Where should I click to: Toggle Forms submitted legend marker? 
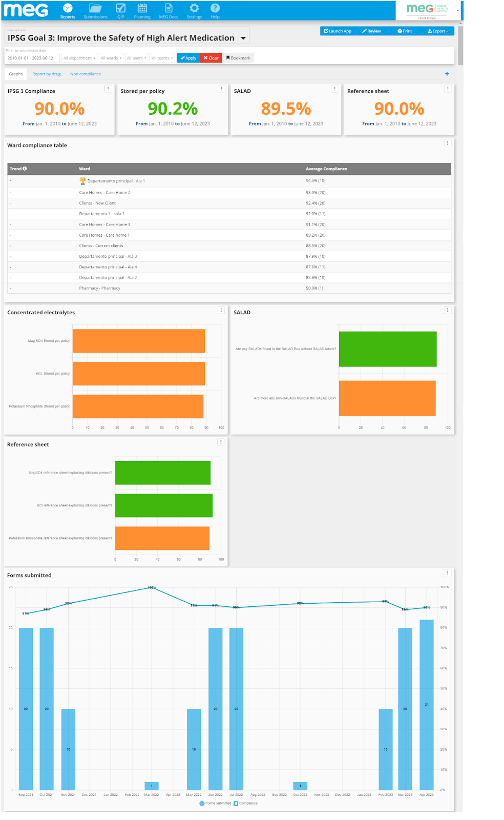point(202,803)
